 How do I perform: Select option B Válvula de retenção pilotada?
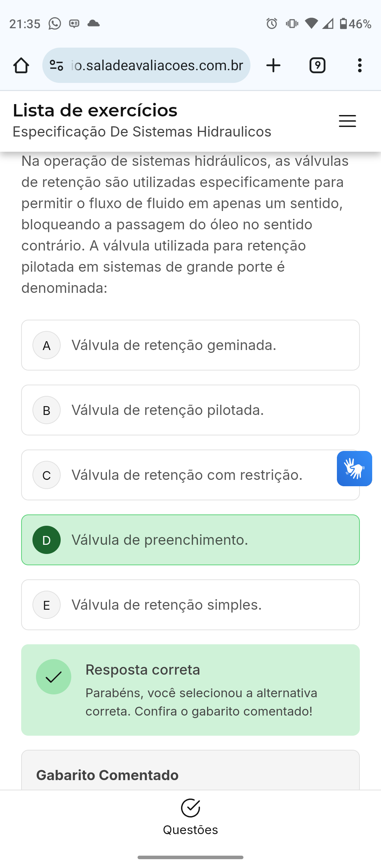point(190,410)
